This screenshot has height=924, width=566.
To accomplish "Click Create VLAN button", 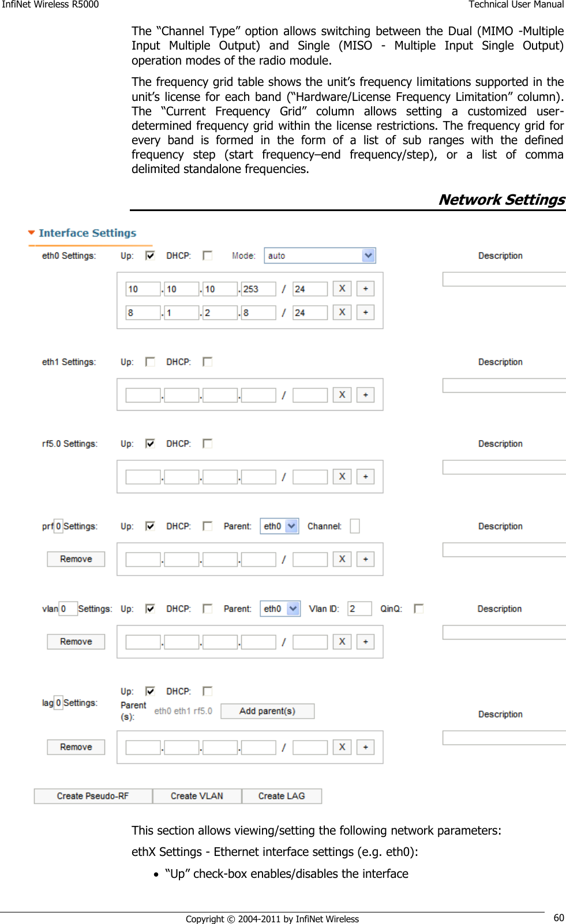I will (x=197, y=796).
